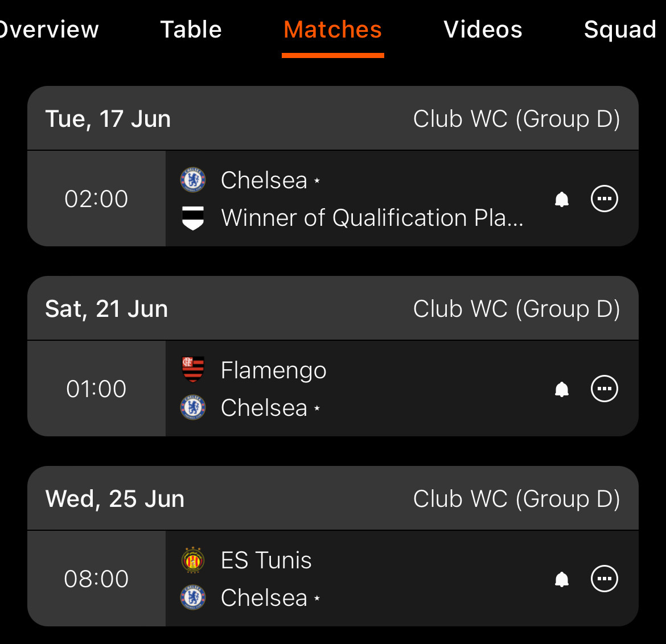Viewport: 666px width, 644px height.
Task: Go to the Overview tab
Action: click(48, 29)
